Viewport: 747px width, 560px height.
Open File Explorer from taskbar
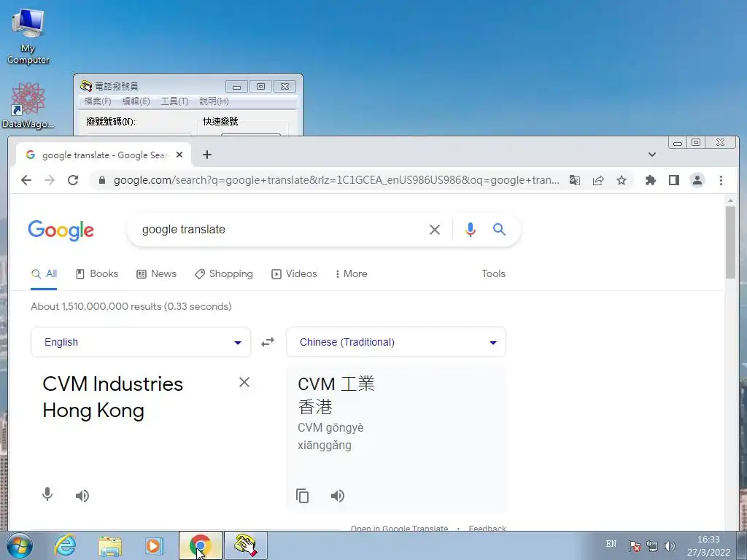[x=110, y=545]
